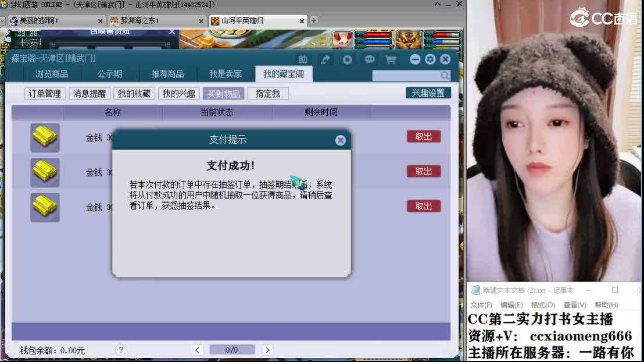
Task: Click the gold bars thumbnail on the second row
Action: [x=45, y=172]
